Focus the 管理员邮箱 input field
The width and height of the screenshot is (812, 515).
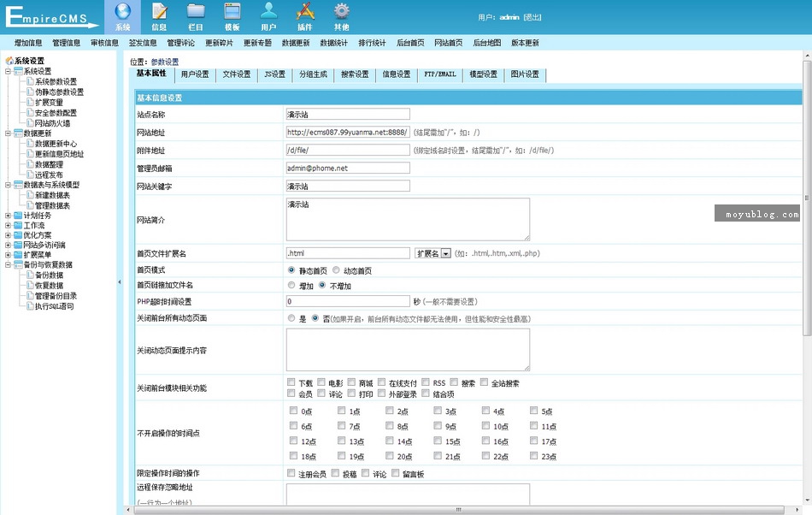coord(348,168)
